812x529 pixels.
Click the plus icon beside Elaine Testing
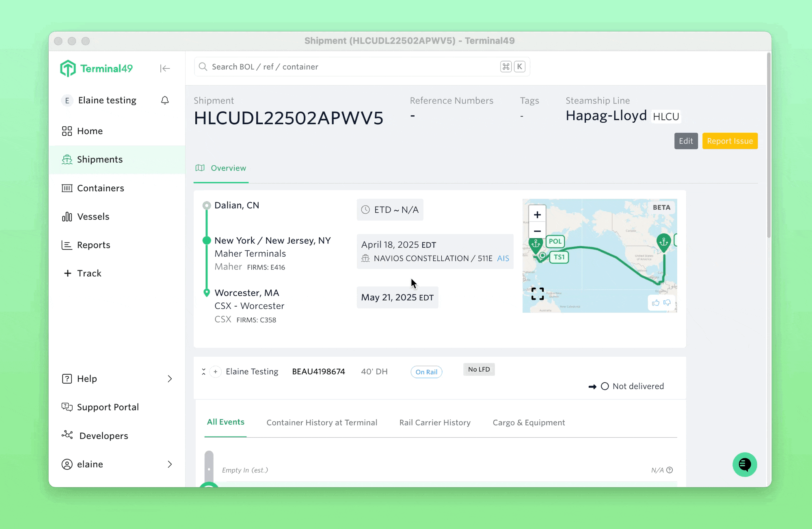pos(216,372)
